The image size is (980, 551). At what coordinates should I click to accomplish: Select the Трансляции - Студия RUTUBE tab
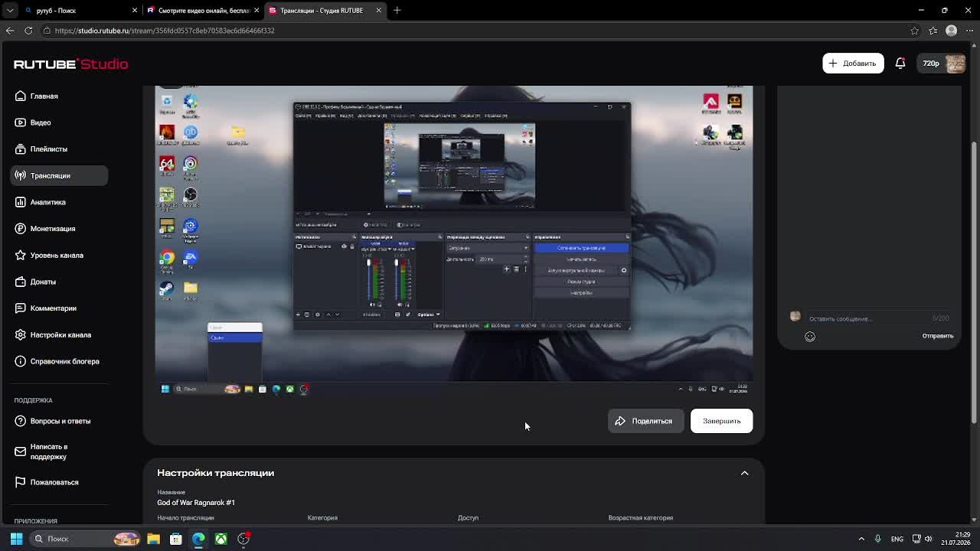[325, 11]
